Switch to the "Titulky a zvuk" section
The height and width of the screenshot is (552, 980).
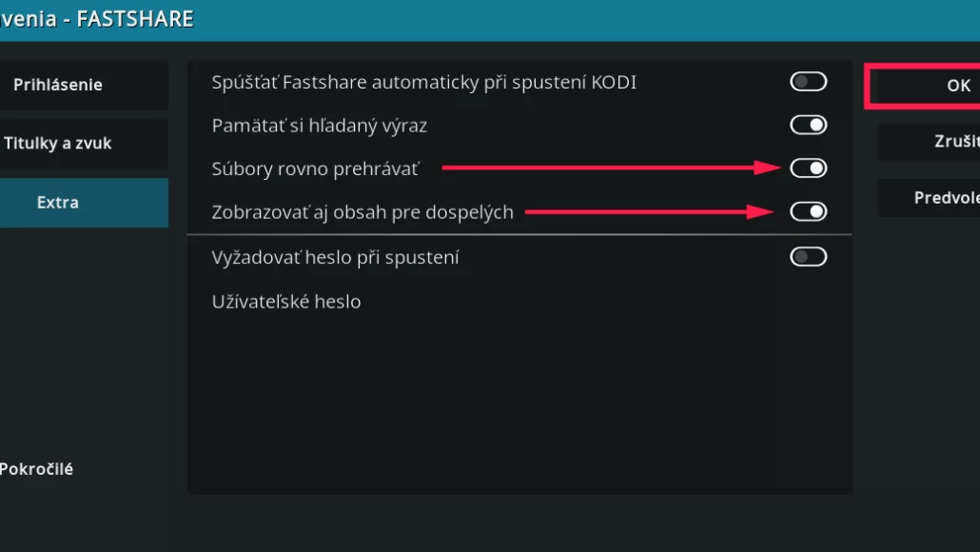point(57,143)
